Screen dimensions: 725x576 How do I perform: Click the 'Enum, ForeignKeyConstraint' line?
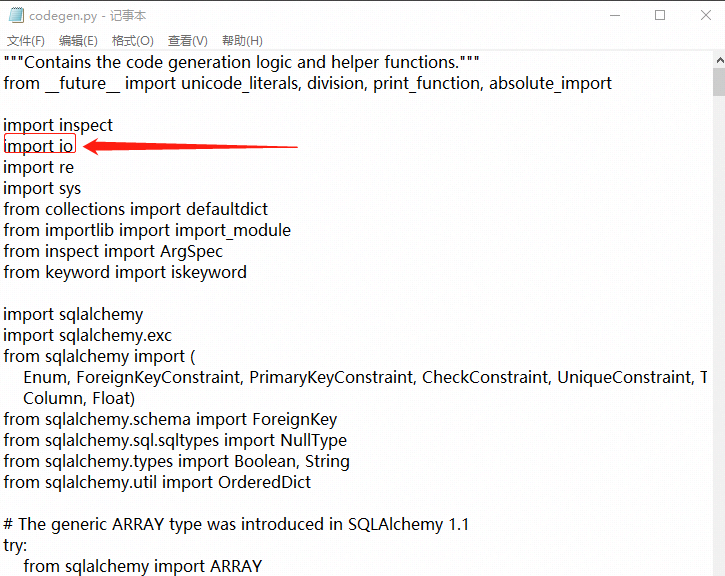click(365, 377)
